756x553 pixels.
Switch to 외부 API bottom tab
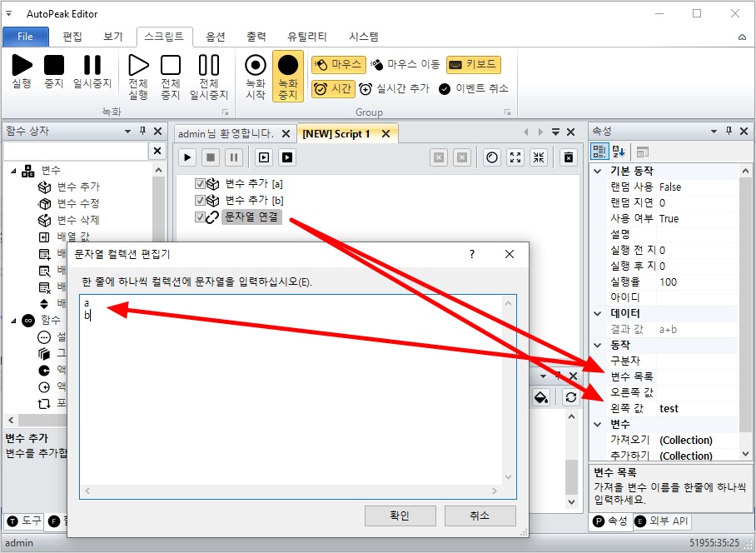pos(662,521)
